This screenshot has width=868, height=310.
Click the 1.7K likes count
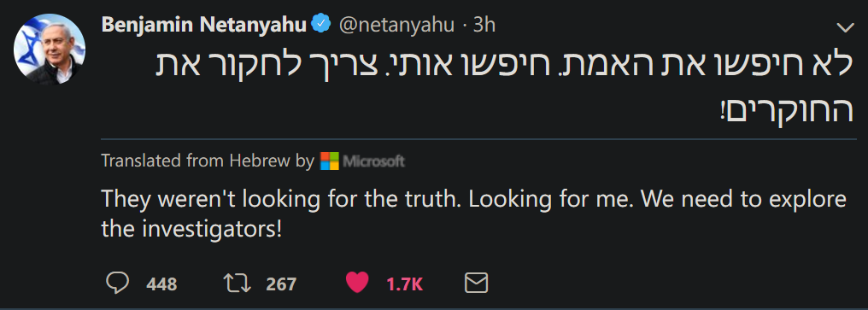coord(405,284)
